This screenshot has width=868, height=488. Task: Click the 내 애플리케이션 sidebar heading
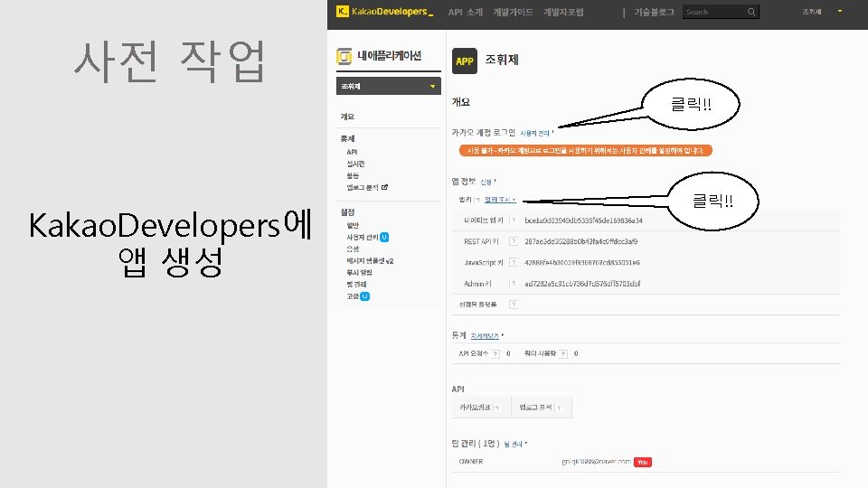point(389,55)
